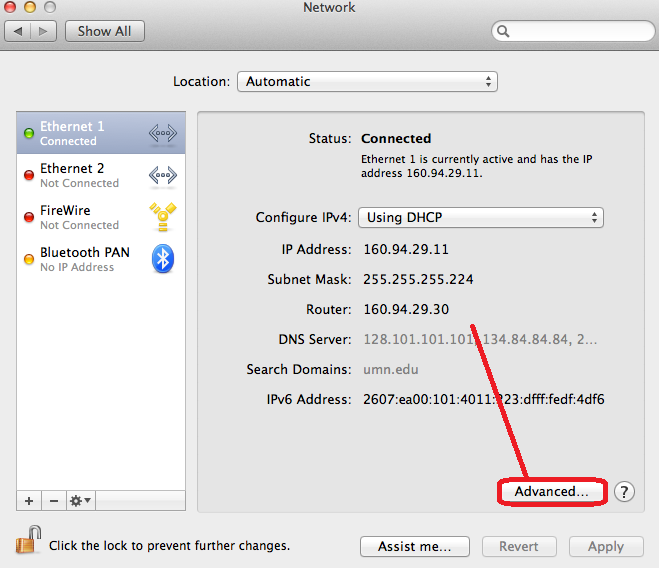Select Ethernet 2 in service list

(101, 175)
